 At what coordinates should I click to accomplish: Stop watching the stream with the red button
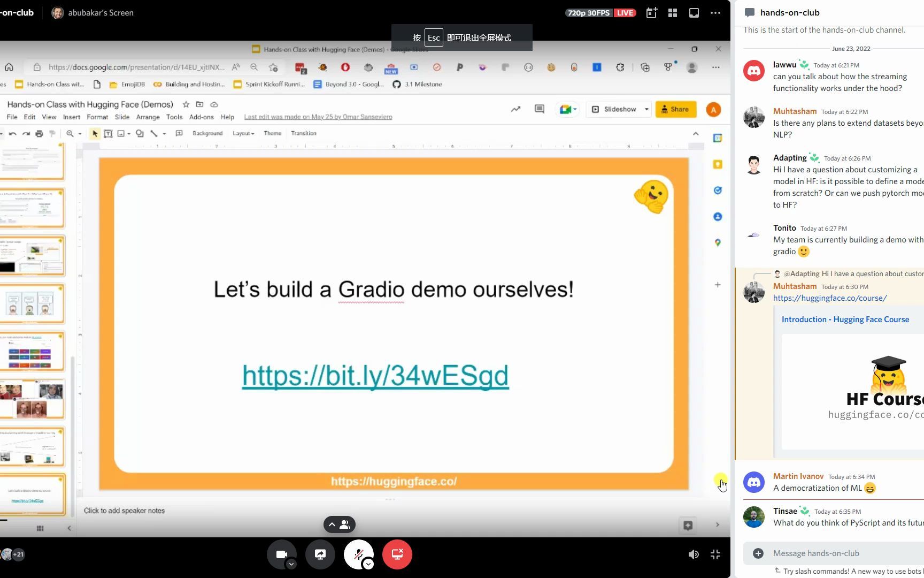[x=397, y=554]
